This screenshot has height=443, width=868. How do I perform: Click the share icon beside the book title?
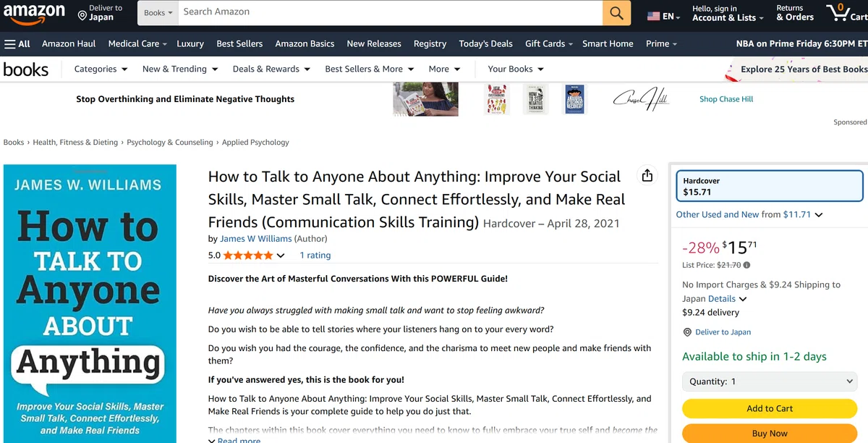pos(647,176)
